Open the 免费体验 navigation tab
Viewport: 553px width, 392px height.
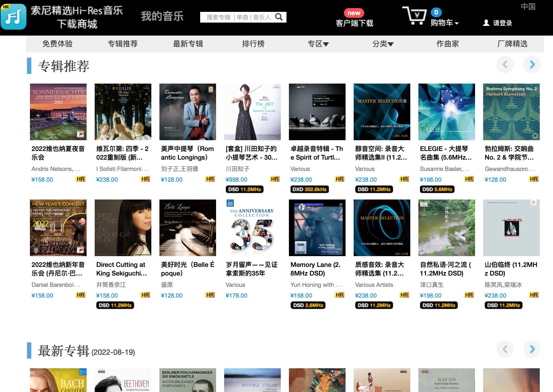[57, 44]
